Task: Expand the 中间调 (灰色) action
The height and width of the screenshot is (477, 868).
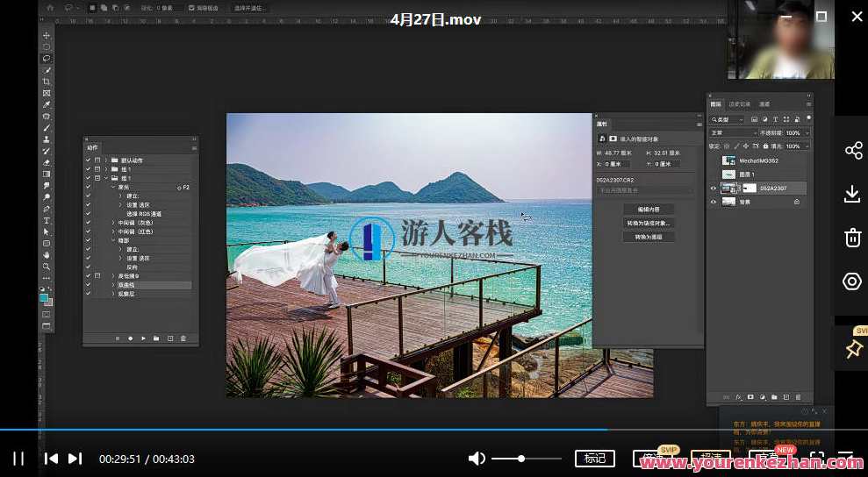Action: [113, 223]
